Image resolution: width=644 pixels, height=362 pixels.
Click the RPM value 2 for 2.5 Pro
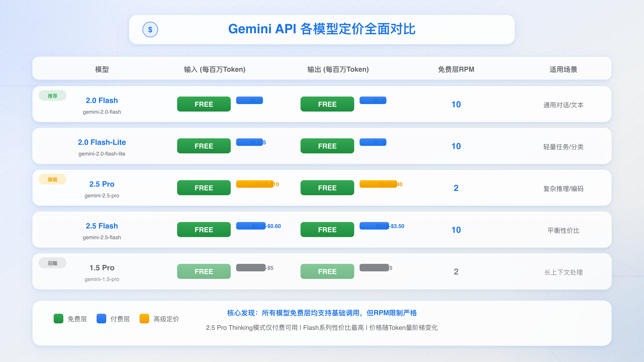coord(456,188)
